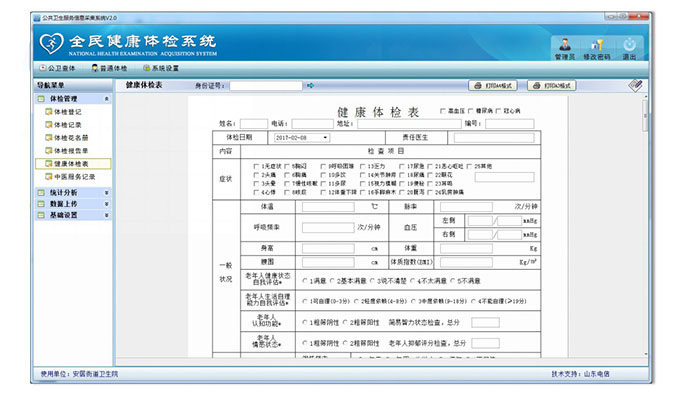Open 中医服务记录 in the sidebar
Image resolution: width=681 pixels, height=394 pixels.
click(70, 177)
